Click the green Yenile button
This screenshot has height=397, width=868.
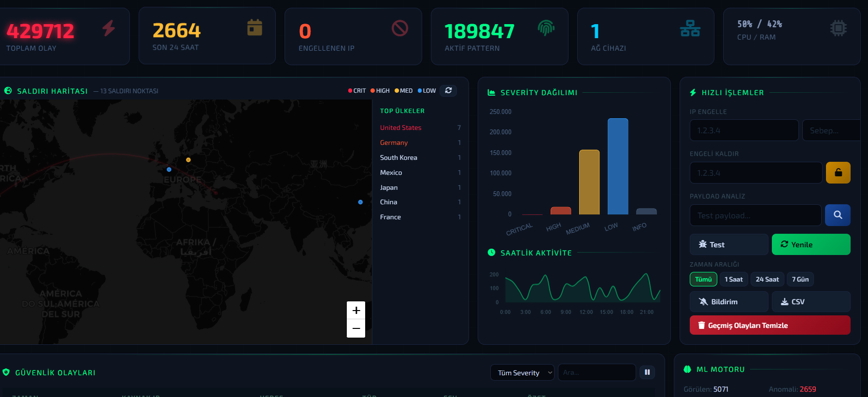pyautogui.click(x=811, y=244)
